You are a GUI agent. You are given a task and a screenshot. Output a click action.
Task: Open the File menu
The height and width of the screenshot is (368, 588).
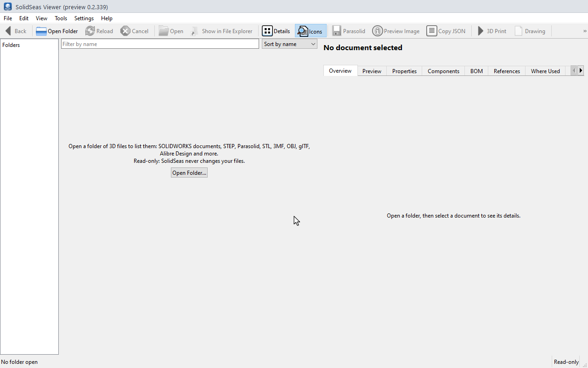pyautogui.click(x=8, y=18)
